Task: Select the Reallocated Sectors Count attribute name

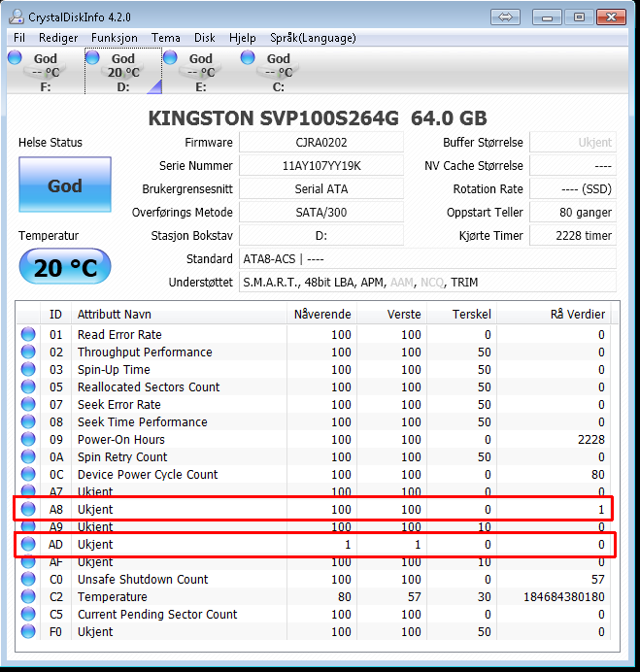Action: (149, 387)
